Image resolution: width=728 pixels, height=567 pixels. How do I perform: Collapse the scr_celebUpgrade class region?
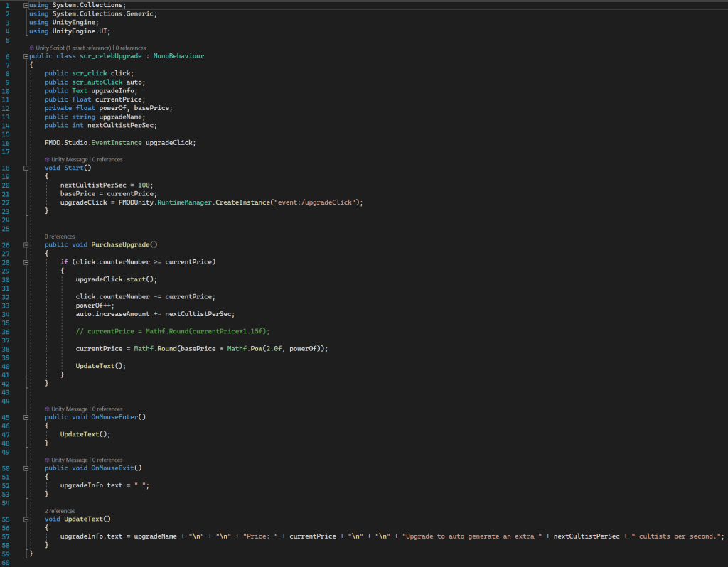click(x=26, y=56)
